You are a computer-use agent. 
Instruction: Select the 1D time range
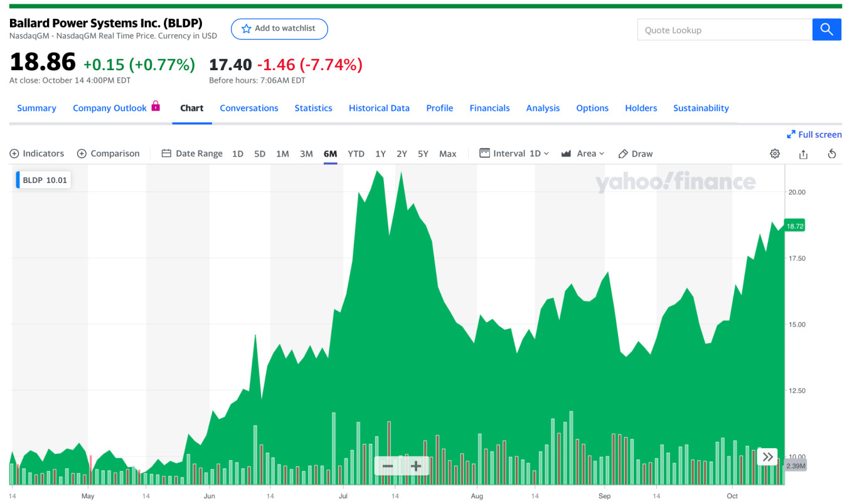pos(238,154)
